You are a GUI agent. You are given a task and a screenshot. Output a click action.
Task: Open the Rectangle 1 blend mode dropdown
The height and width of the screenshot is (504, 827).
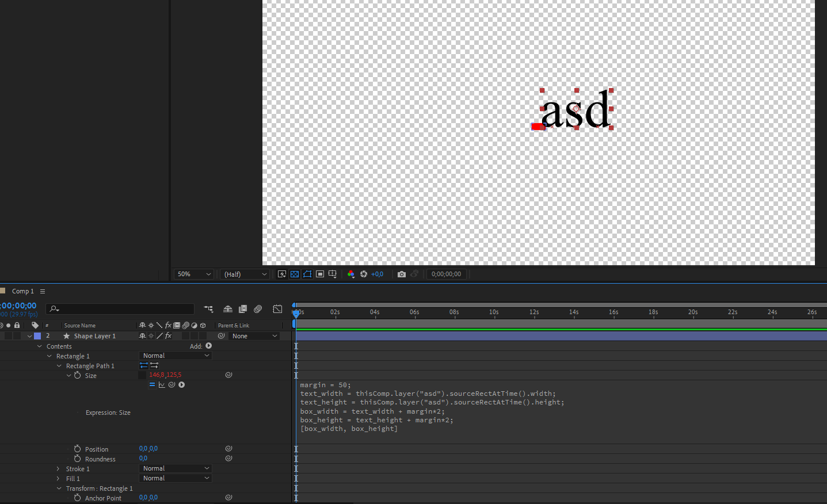(x=175, y=356)
